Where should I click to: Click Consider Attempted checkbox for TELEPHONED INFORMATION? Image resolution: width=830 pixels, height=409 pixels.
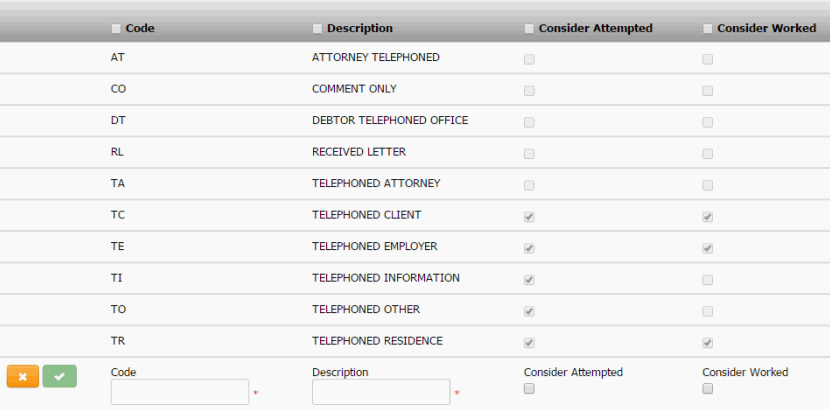(530, 280)
